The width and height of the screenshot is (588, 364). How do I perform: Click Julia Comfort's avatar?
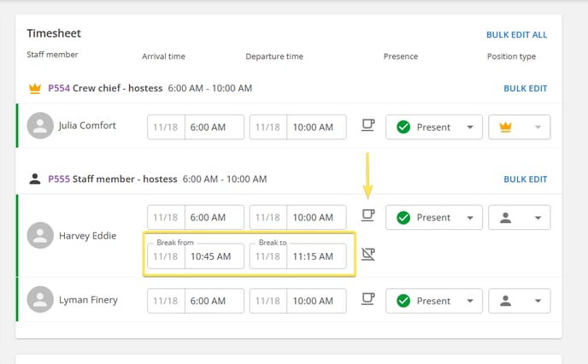tap(40, 126)
